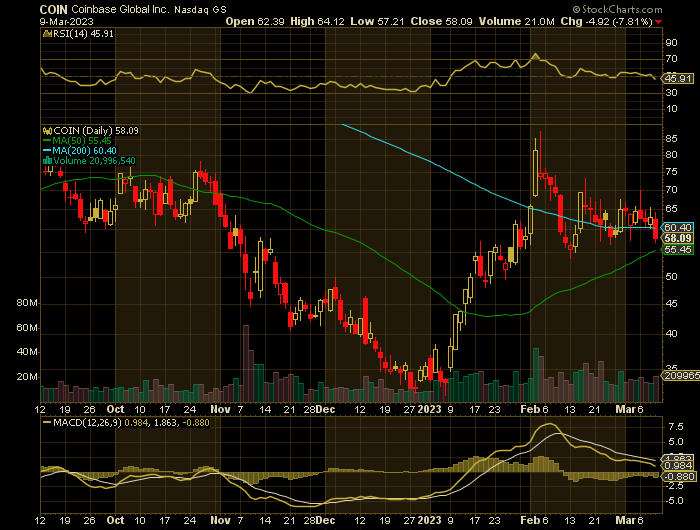Image resolution: width=700 pixels, height=530 pixels.
Task: Click the Volume 21.0M header value
Action: coord(517,21)
